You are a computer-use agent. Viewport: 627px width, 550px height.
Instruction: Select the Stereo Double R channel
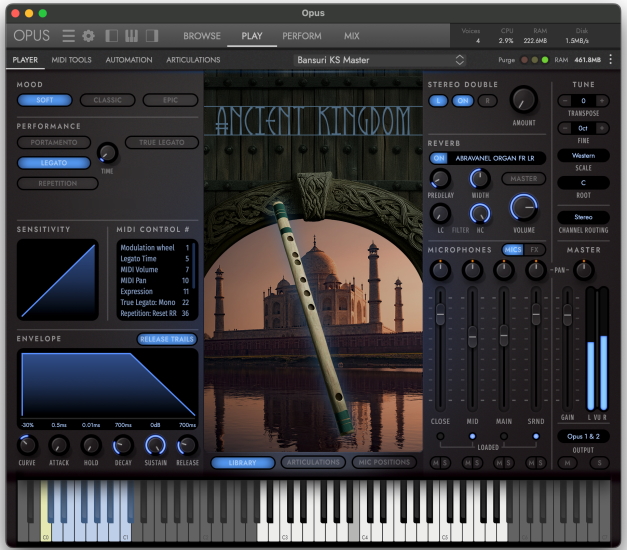coord(487,101)
